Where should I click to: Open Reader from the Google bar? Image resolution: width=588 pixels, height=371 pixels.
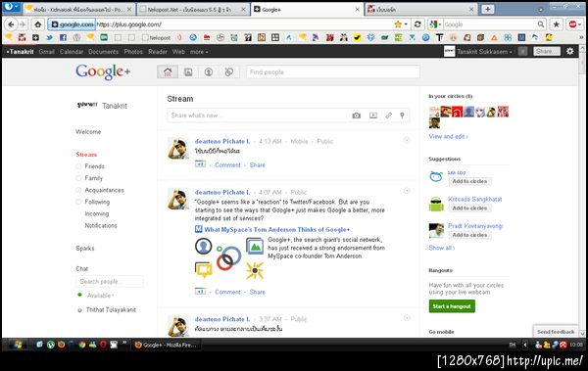click(158, 52)
